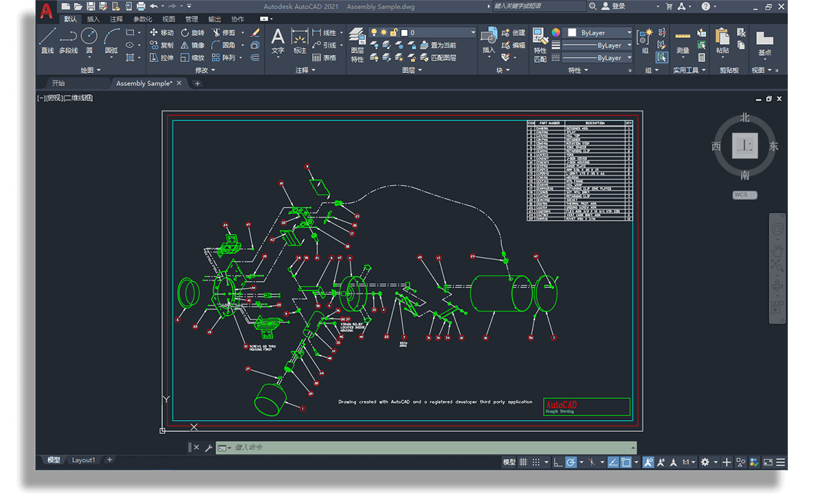Expand the 实用工具 panel

coord(689,70)
